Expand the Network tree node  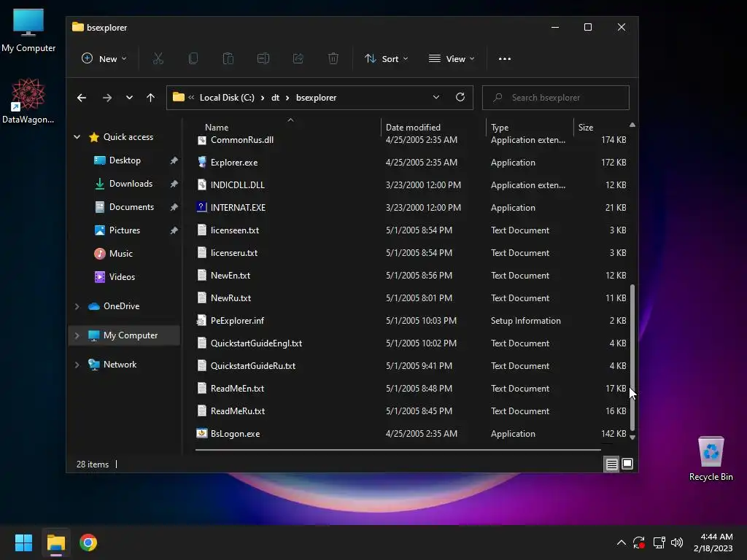point(77,365)
